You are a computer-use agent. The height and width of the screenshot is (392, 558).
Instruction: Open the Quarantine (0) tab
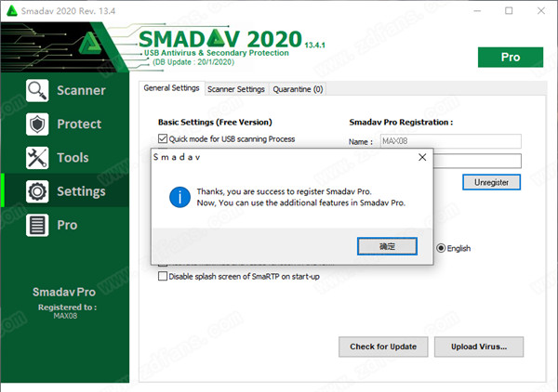(x=298, y=89)
